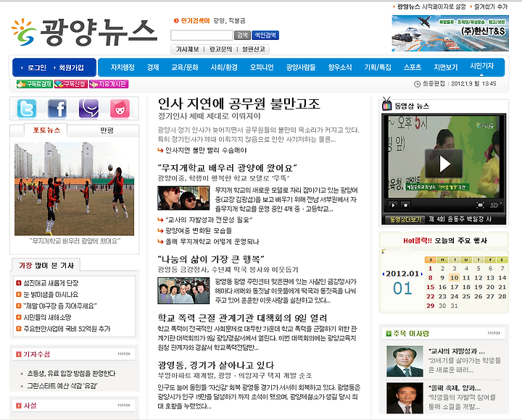Click 즐겨찾기 추가 link
Screen dimensions: 522x420
[491, 7]
